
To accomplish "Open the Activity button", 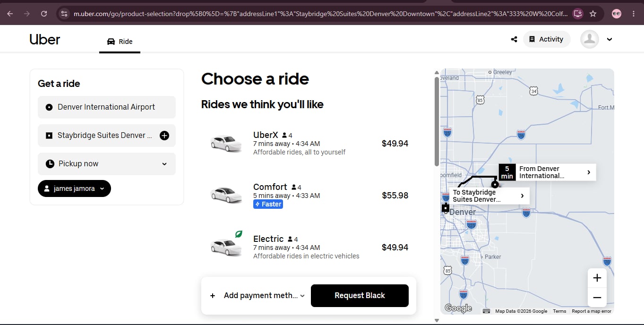I will pyautogui.click(x=547, y=39).
